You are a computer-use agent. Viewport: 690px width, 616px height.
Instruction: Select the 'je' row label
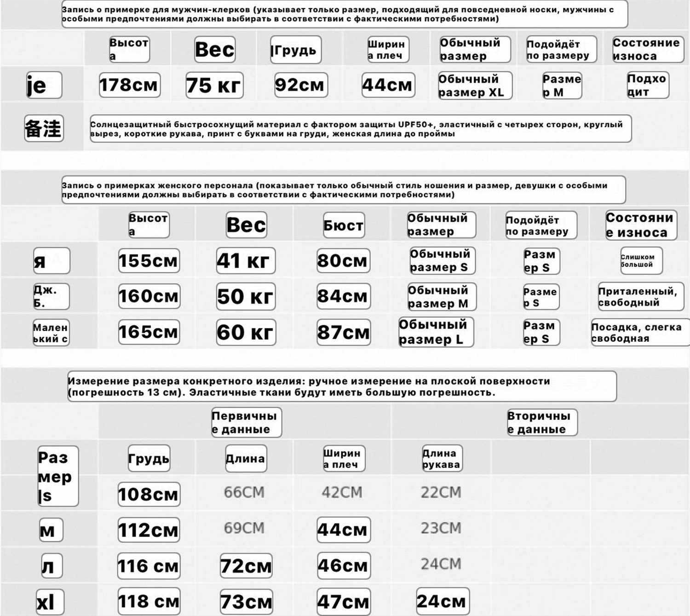click(x=44, y=85)
